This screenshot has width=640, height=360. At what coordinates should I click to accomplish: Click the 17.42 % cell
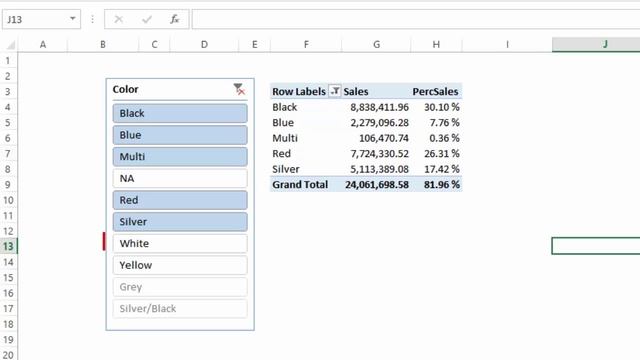click(x=436, y=169)
